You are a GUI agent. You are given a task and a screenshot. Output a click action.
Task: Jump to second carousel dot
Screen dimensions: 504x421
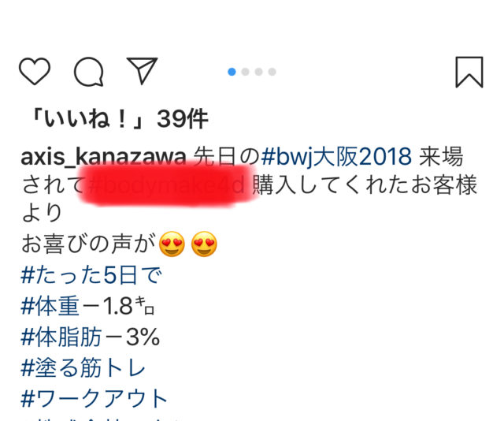[245, 72]
